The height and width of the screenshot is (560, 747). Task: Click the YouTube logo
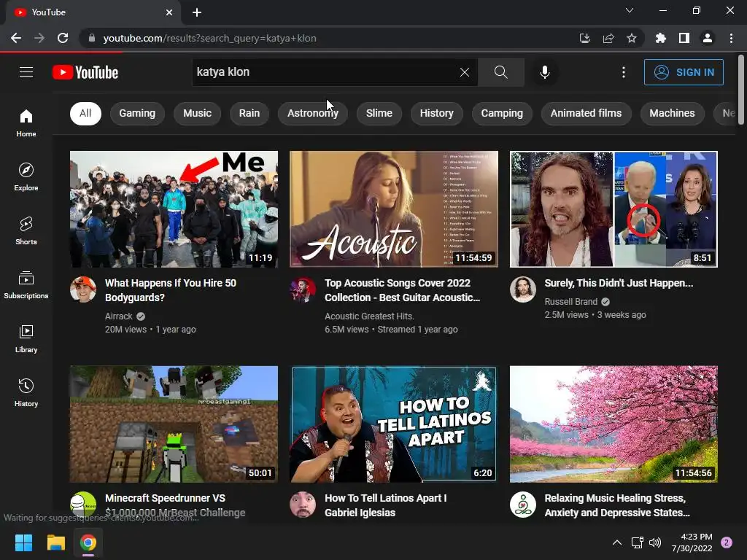[85, 72]
